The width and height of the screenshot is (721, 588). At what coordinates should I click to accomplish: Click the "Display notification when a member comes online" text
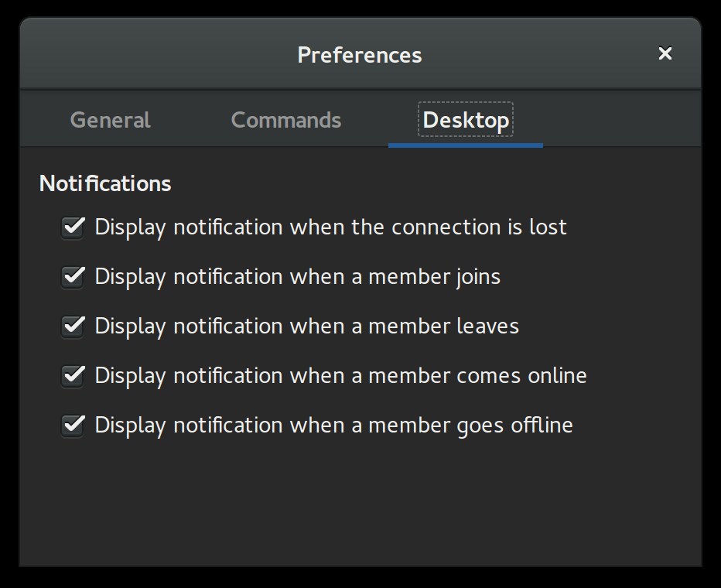pos(340,376)
